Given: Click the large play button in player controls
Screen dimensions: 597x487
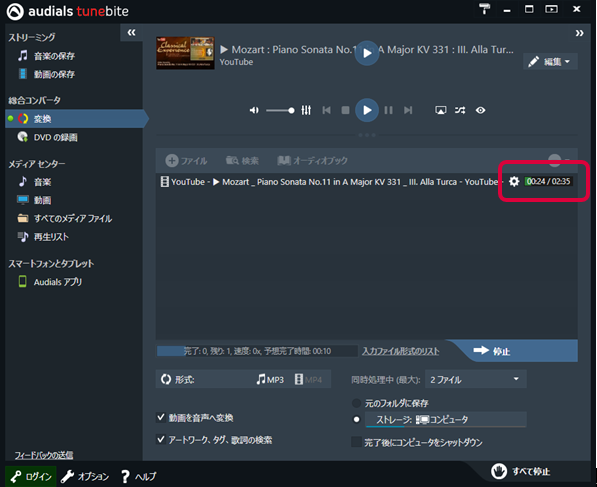Looking at the screenshot, I should point(367,110).
